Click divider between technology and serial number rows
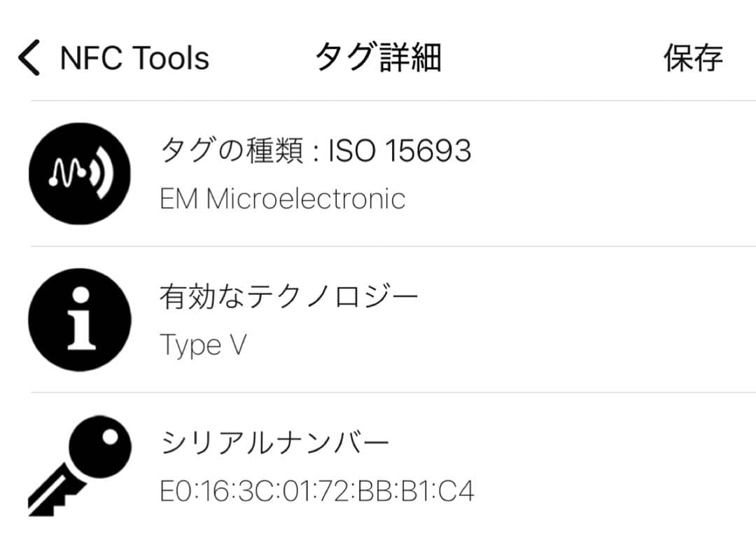This screenshot has height=533, width=756. click(392, 392)
